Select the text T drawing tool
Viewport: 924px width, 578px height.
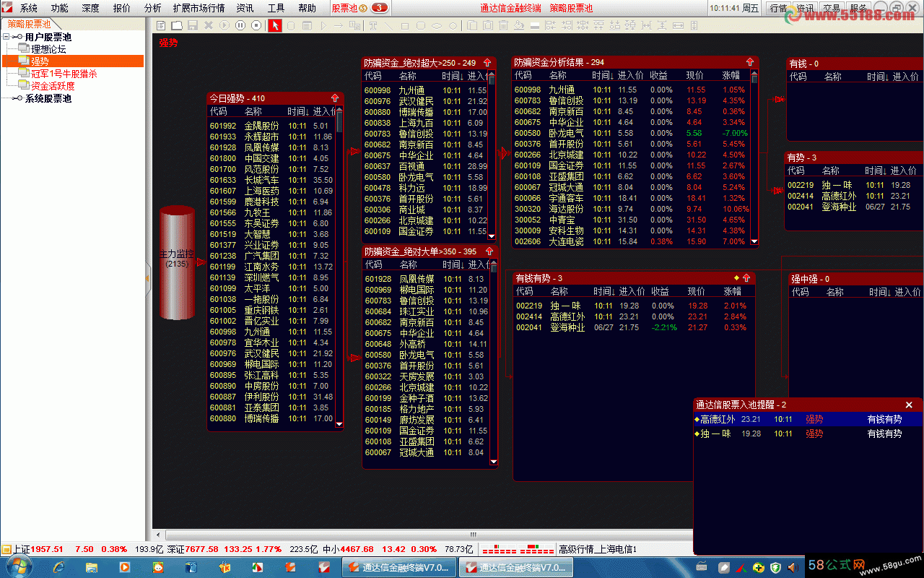[372, 25]
